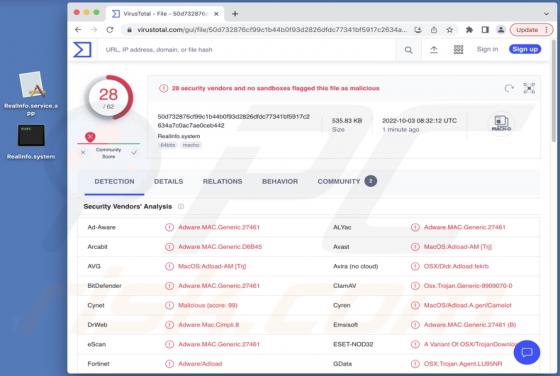Click the search magnifier icon

[x=408, y=50]
